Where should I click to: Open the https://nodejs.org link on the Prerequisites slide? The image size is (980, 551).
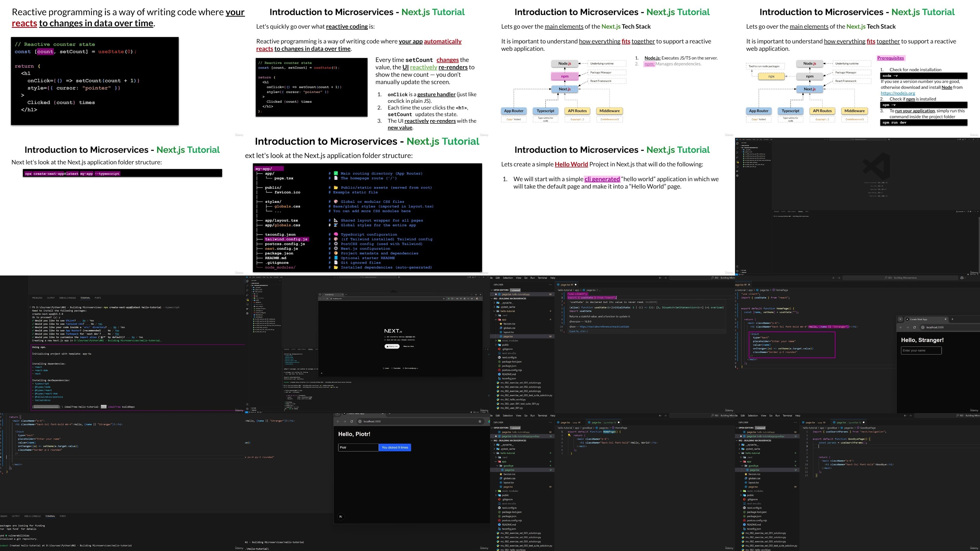(897, 93)
